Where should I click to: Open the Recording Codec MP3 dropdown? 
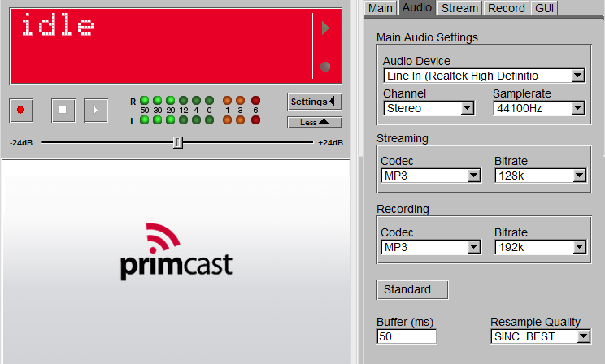click(x=431, y=247)
